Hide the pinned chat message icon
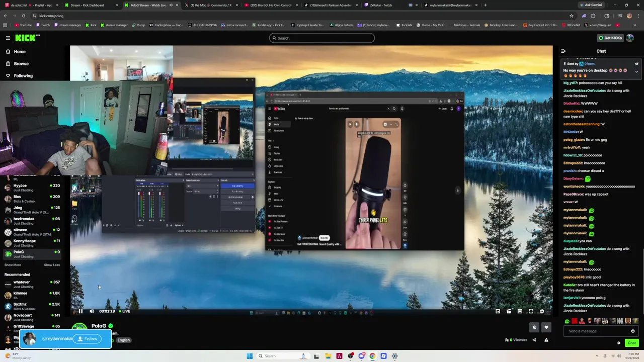Screen dimensions: 644x362 [x=636, y=64]
